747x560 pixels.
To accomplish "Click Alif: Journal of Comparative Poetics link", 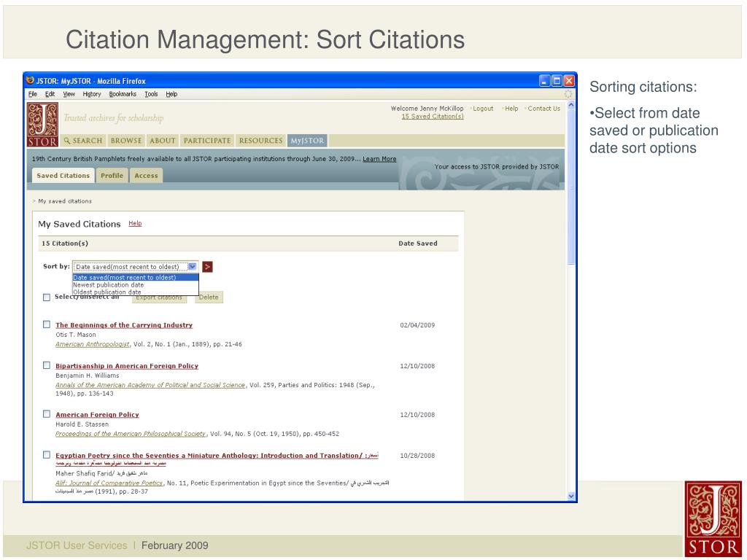I will pos(109,483).
